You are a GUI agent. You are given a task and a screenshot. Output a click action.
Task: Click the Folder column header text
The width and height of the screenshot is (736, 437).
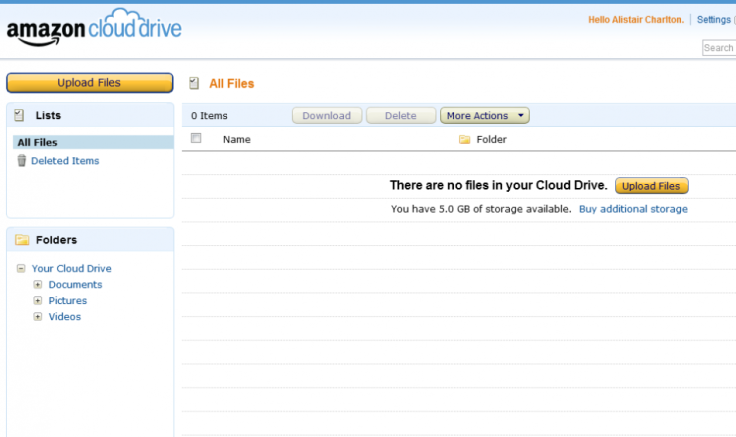point(491,139)
